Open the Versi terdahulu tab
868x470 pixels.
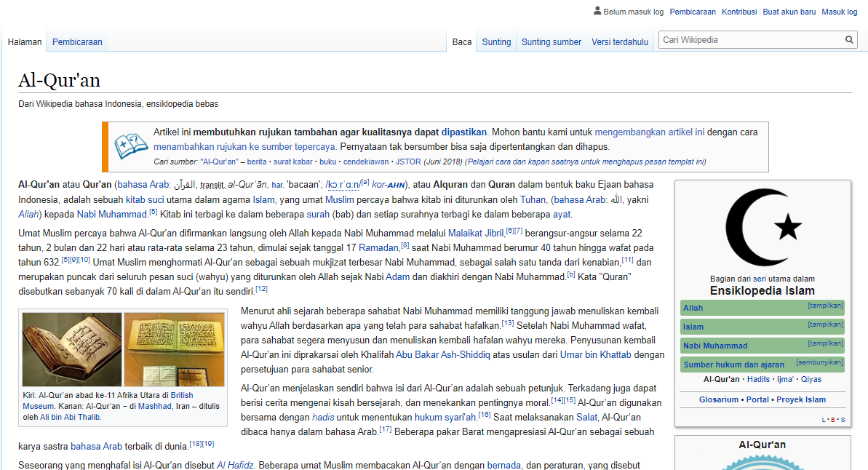pos(620,42)
